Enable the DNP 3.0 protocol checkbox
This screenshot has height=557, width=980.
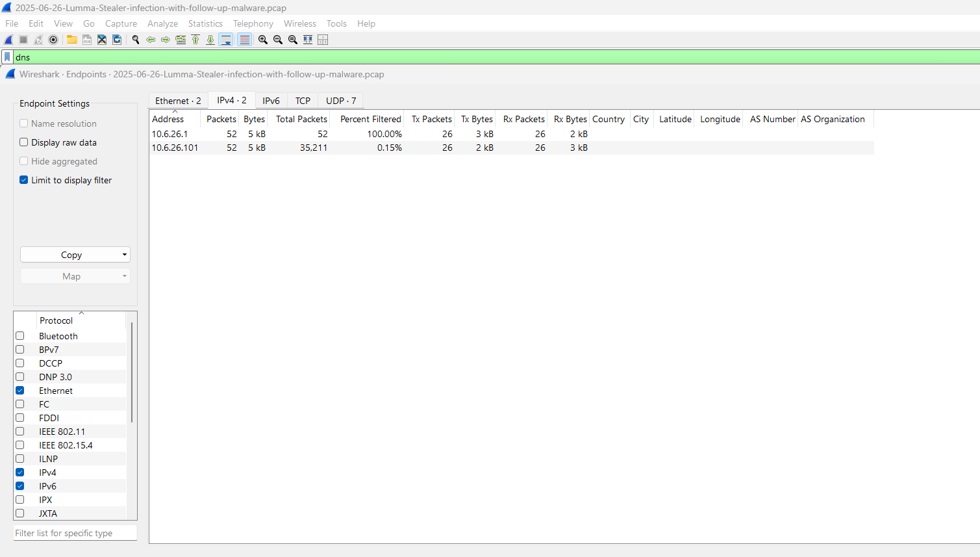coord(20,377)
